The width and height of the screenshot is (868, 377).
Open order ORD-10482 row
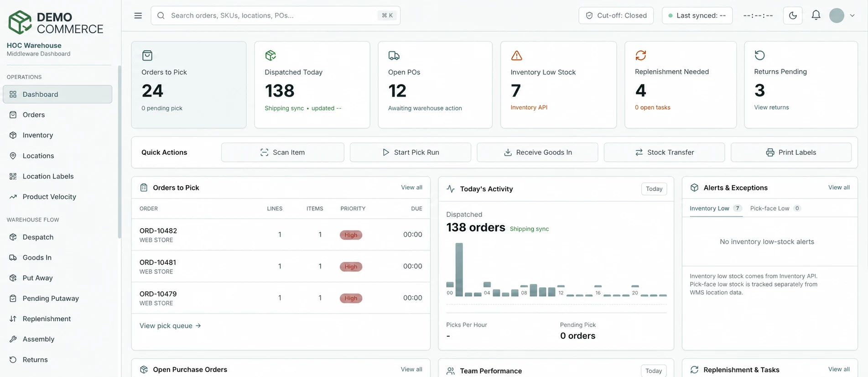click(x=281, y=235)
